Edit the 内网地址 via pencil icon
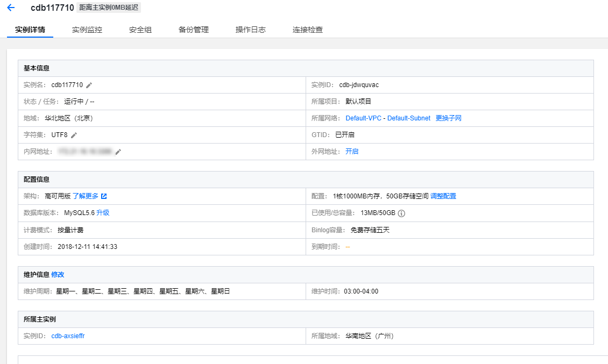Image resolution: width=608 pixels, height=364 pixels. 118,152
